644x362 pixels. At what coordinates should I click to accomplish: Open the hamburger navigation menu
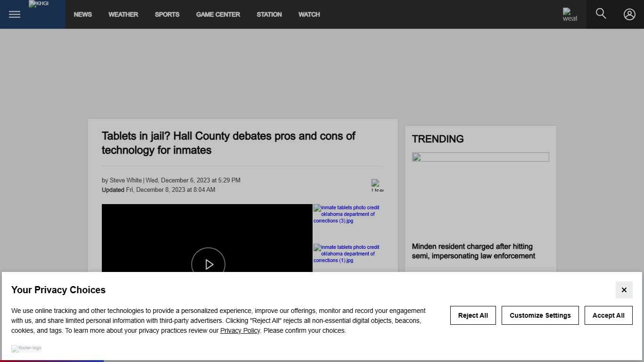point(14,14)
